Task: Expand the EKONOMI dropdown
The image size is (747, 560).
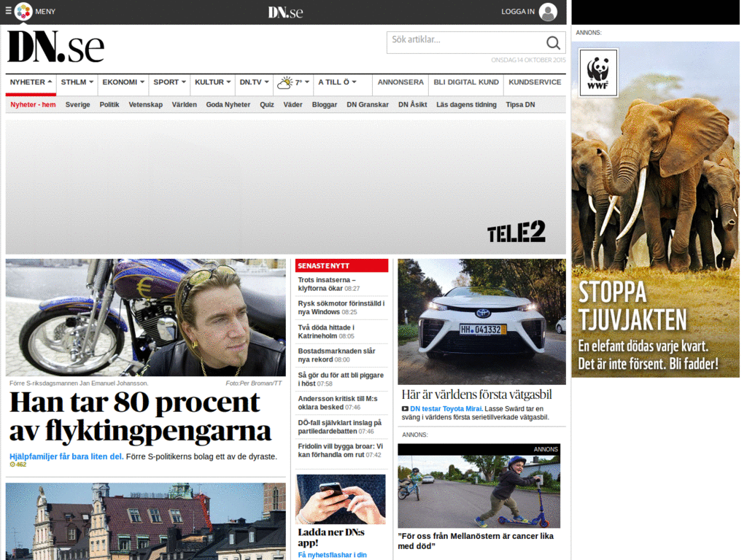Action: tap(123, 82)
